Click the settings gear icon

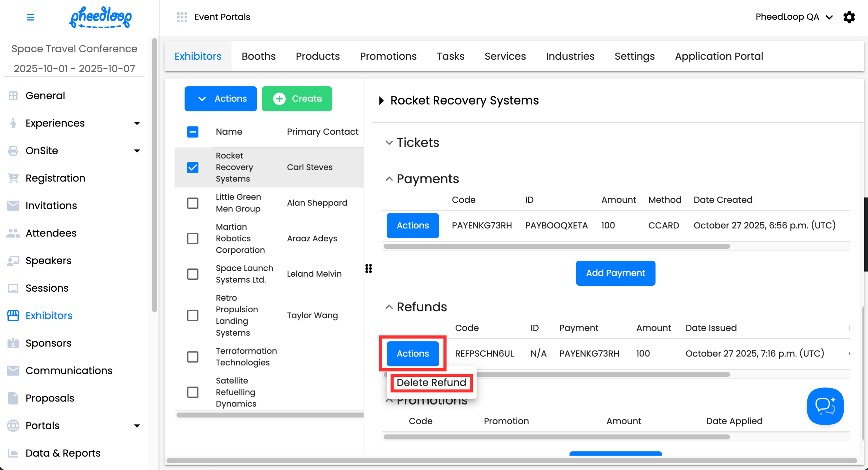849,17
